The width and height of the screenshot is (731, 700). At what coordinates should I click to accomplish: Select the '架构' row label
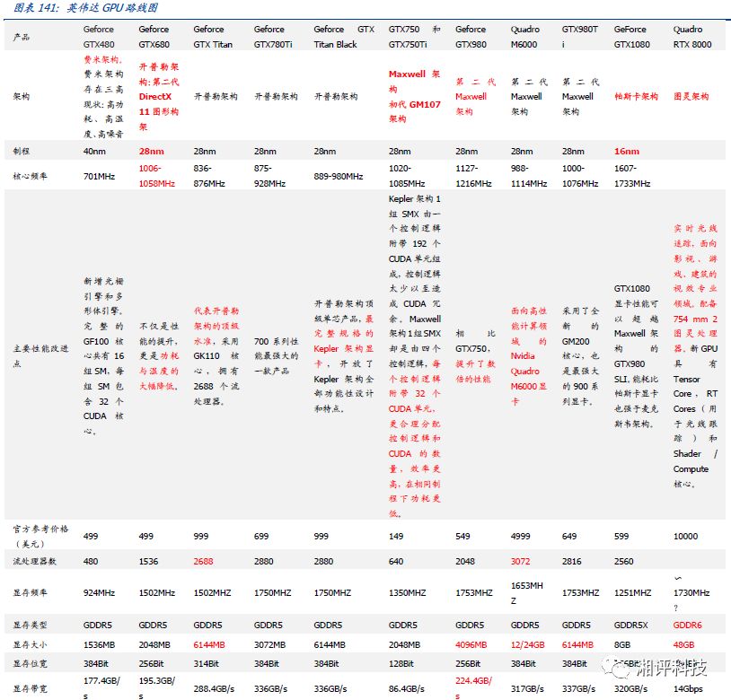22,96
